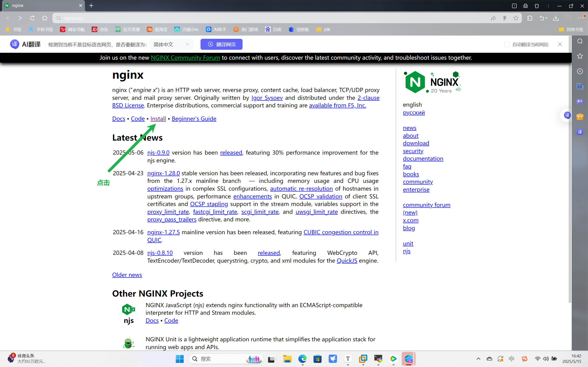Expand hidden tray icons with the chevron
Screen dimensions: 588x367
tap(478, 359)
